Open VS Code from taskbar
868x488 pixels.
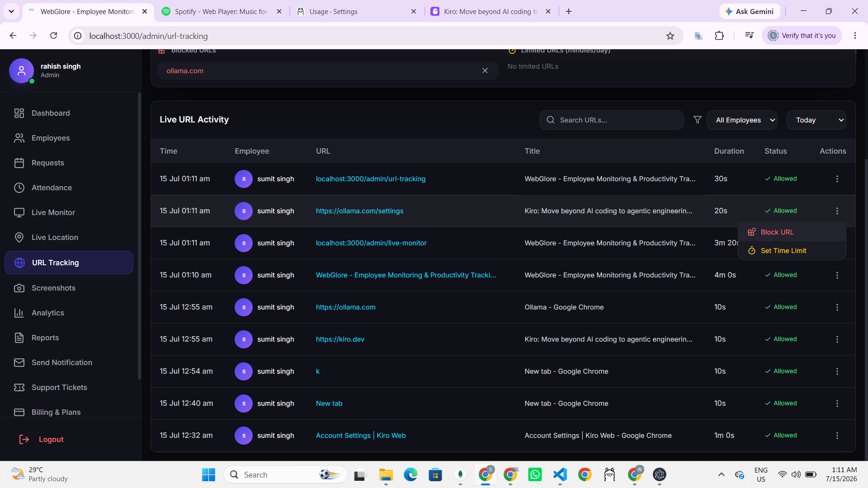click(x=560, y=475)
